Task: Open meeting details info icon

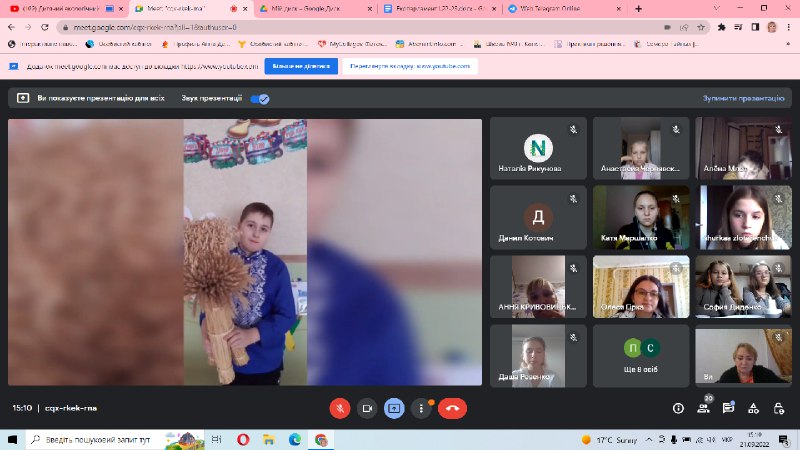Action: [678, 408]
